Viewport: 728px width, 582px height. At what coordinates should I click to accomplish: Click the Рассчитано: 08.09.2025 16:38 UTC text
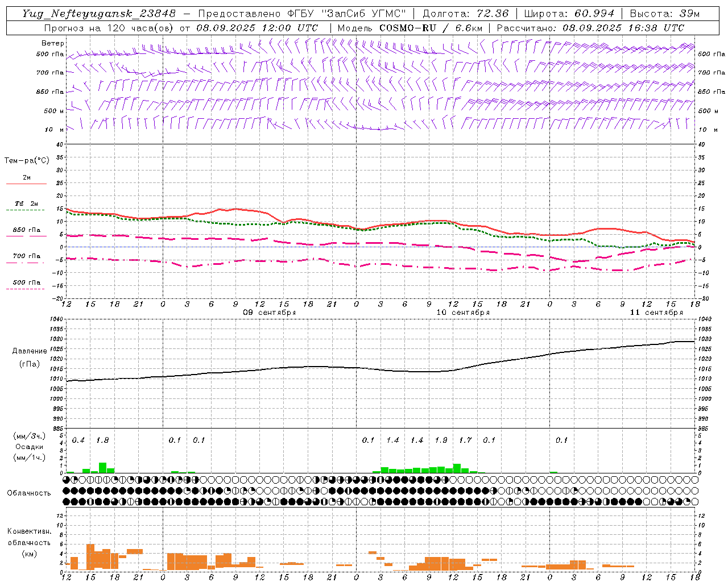[590, 28]
